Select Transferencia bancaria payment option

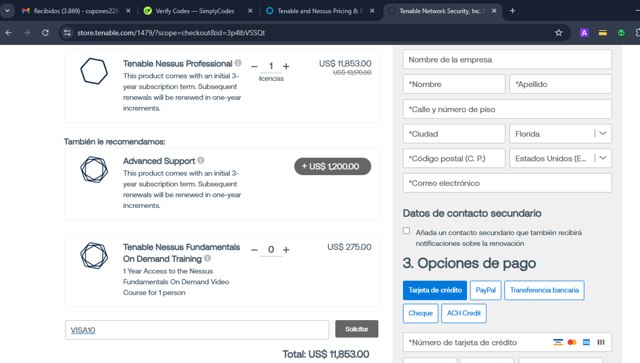pyautogui.click(x=544, y=290)
